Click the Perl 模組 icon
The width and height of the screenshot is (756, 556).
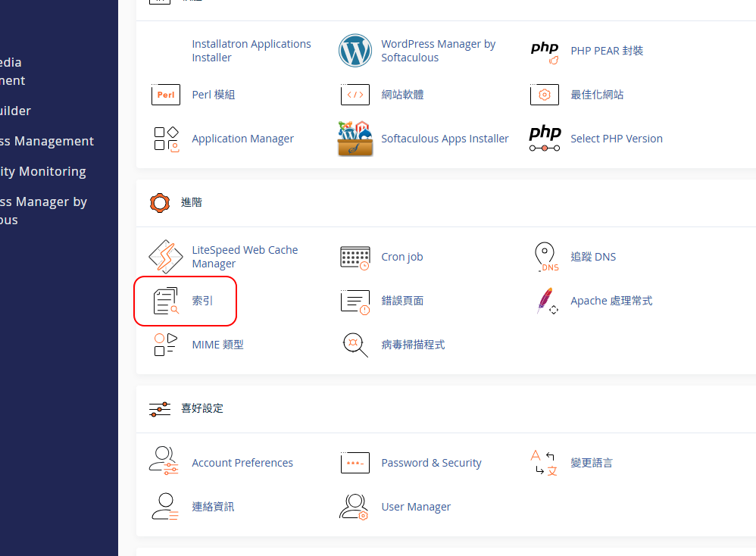pyautogui.click(x=166, y=95)
